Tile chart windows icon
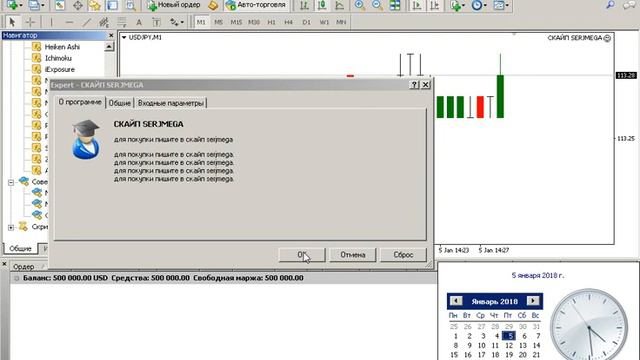 [395, 5]
